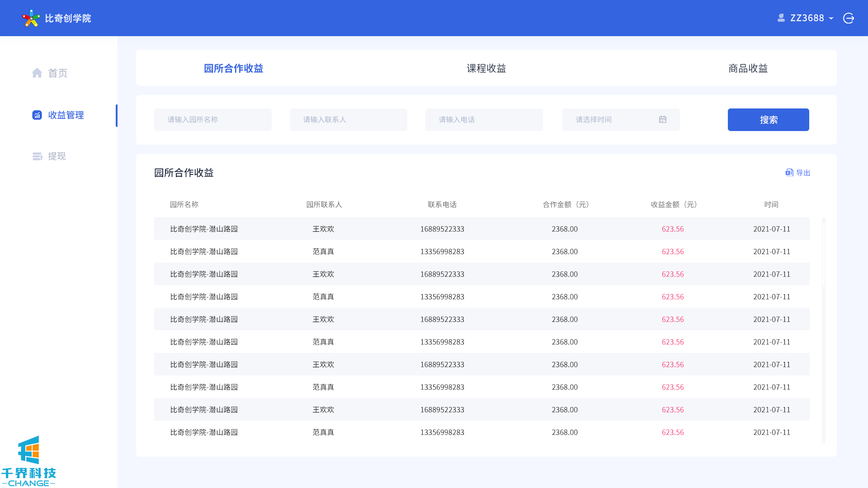Expand the ZZ3688 account dropdown arrow
Viewport: 868px width, 488px height.
pos(831,19)
